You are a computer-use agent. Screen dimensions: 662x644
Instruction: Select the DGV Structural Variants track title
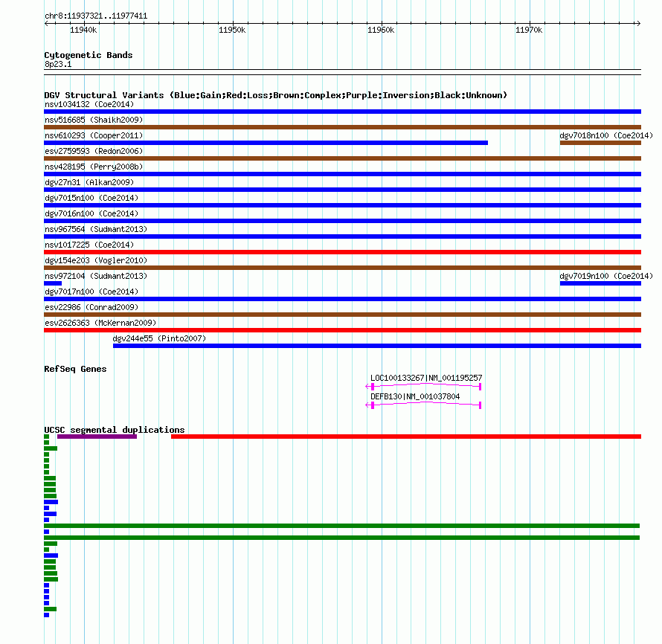(x=276, y=95)
